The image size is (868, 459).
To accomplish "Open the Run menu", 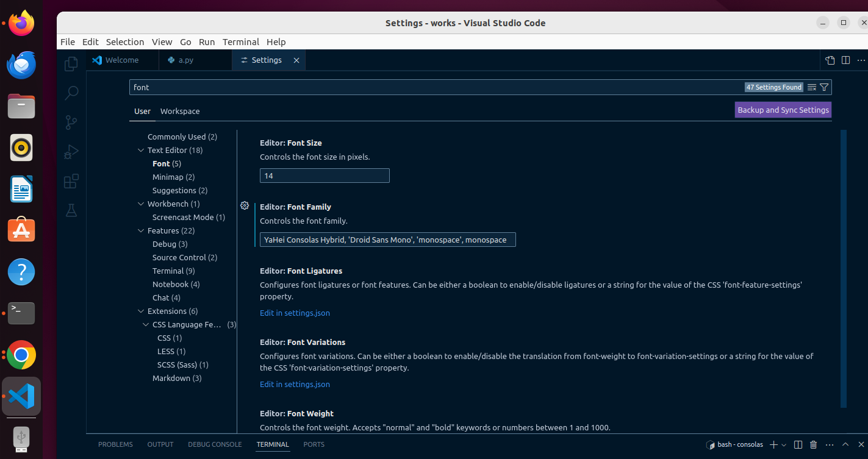I will [x=207, y=42].
